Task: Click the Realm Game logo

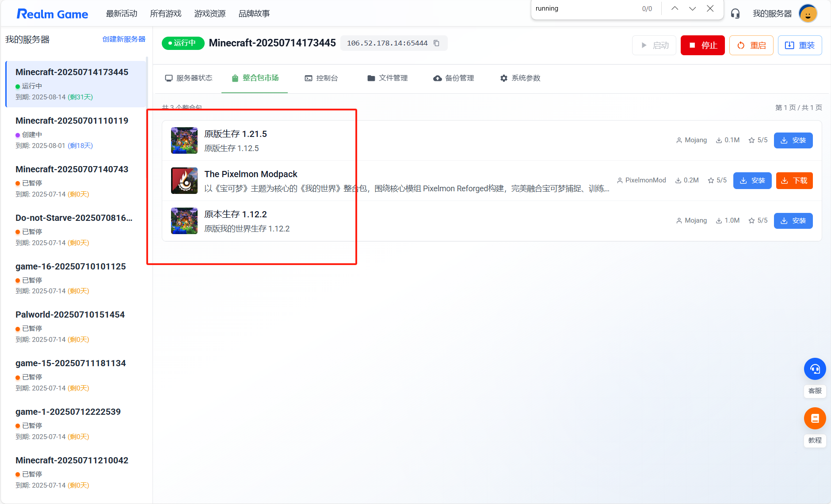Action: tap(52, 14)
